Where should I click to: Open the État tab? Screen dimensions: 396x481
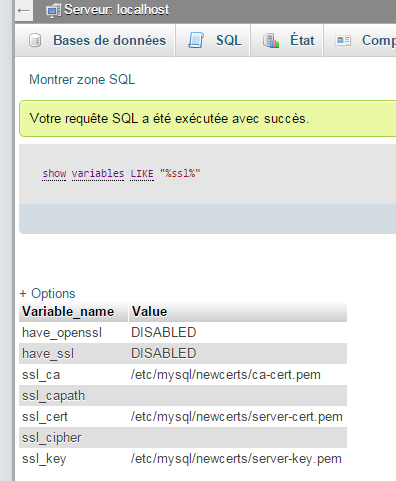(287, 40)
